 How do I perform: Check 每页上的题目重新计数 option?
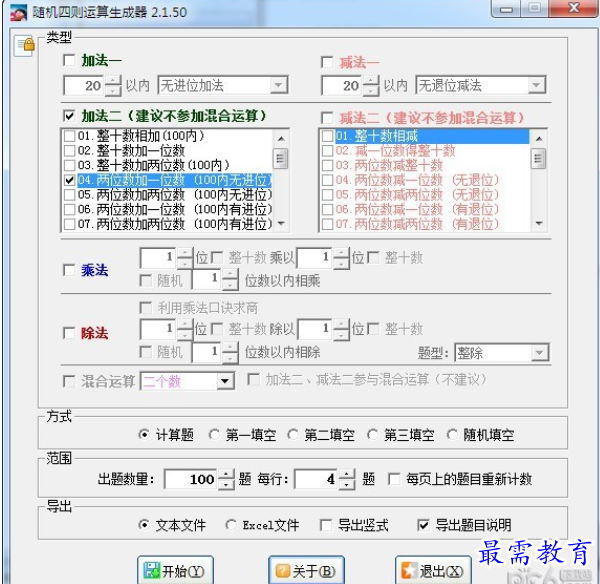coord(394,479)
